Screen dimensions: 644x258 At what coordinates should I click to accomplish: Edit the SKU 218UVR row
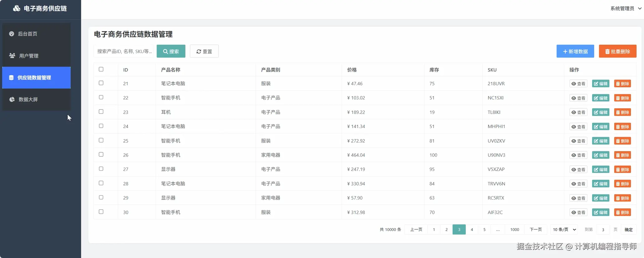(600, 84)
